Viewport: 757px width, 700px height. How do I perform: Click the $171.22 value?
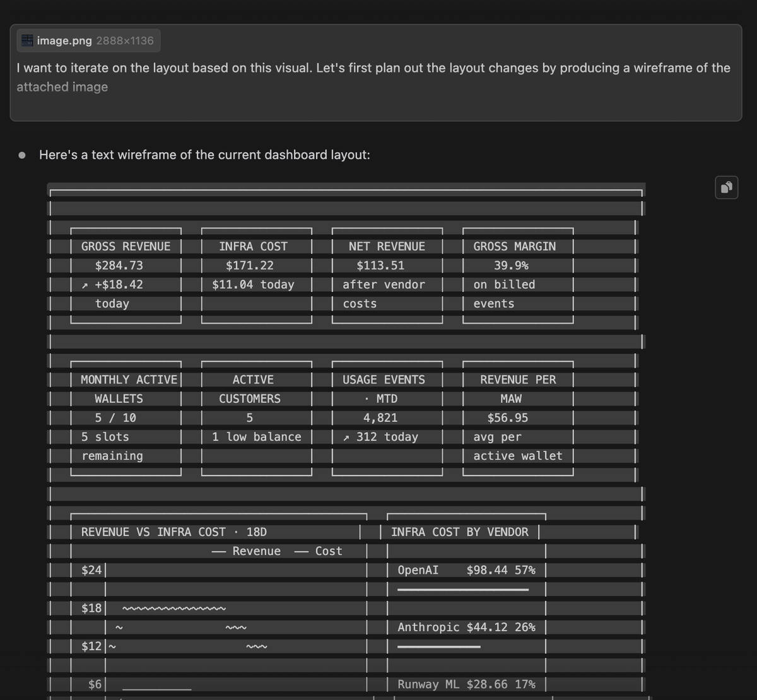pyautogui.click(x=250, y=265)
